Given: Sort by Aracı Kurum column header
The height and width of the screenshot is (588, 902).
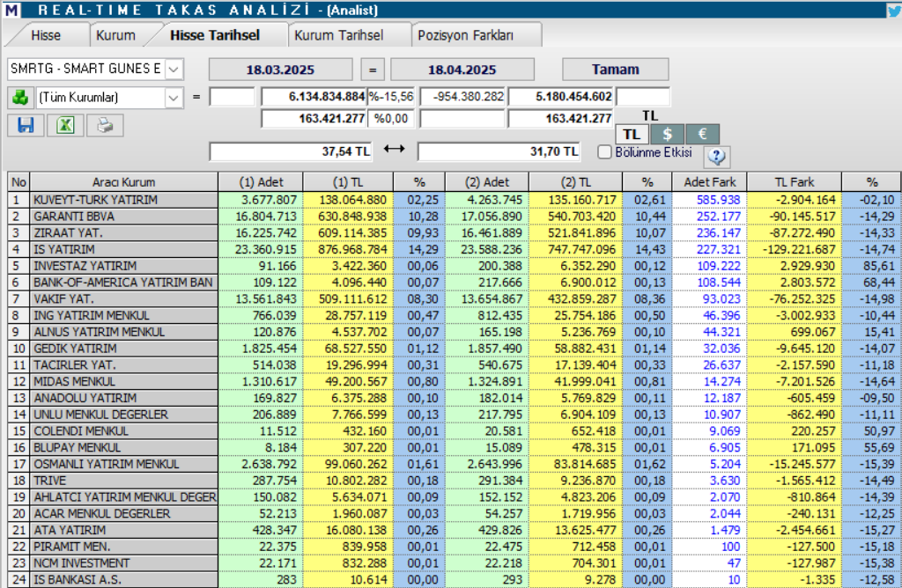Looking at the screenshot, I should pos(123,182).
